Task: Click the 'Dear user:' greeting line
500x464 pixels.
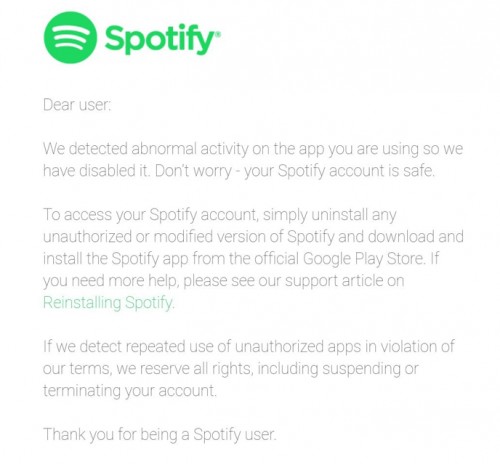Action: [77, 105]
